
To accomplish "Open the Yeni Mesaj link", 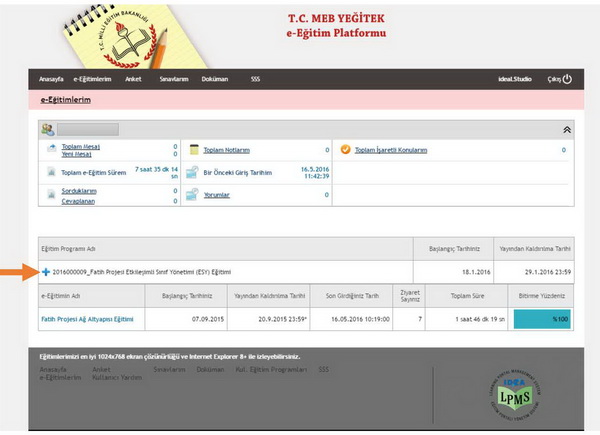I will (x=77, y=154).
